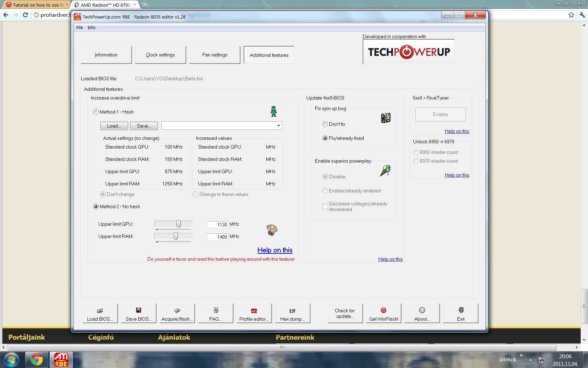The image size is (588, 368).
Task: Select 6950 shader count option
Action: (x=436, y=152)
